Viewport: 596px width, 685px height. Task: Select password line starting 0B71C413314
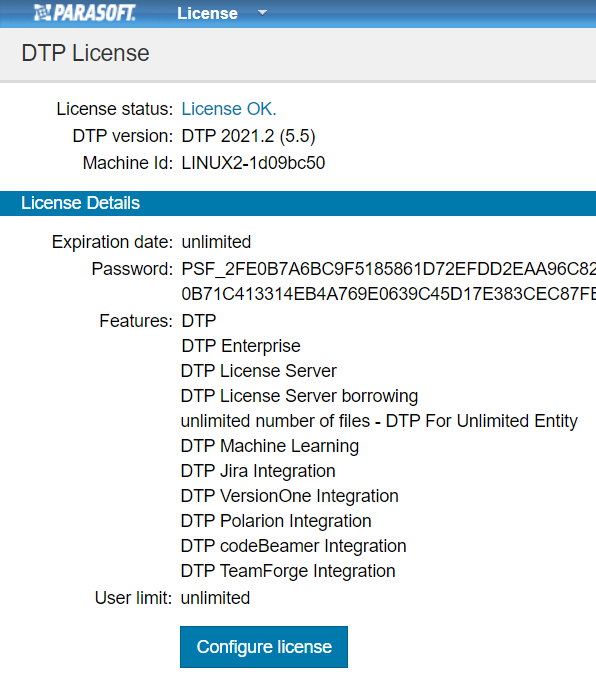(388, 294)
